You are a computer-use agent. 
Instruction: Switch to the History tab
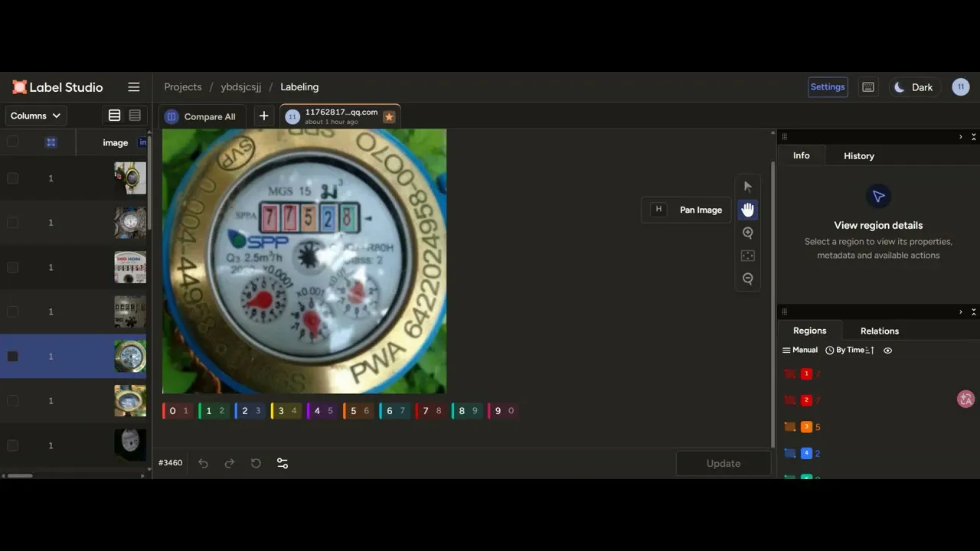pyautogui.click(x=859, y=155)
